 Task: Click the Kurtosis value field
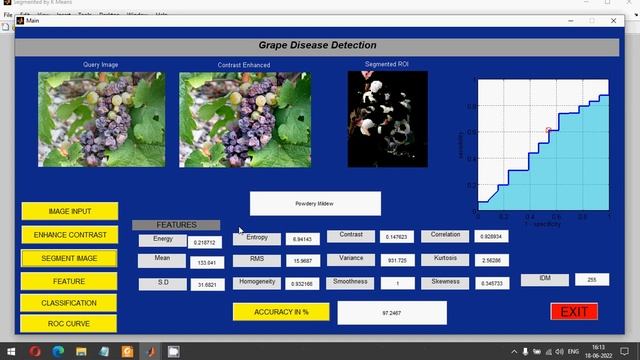(492, 260)
